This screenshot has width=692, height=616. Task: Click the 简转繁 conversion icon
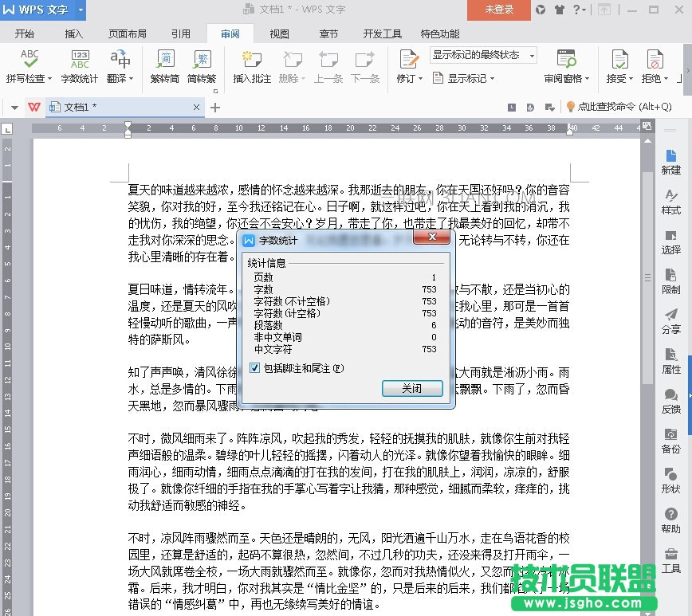202,60
